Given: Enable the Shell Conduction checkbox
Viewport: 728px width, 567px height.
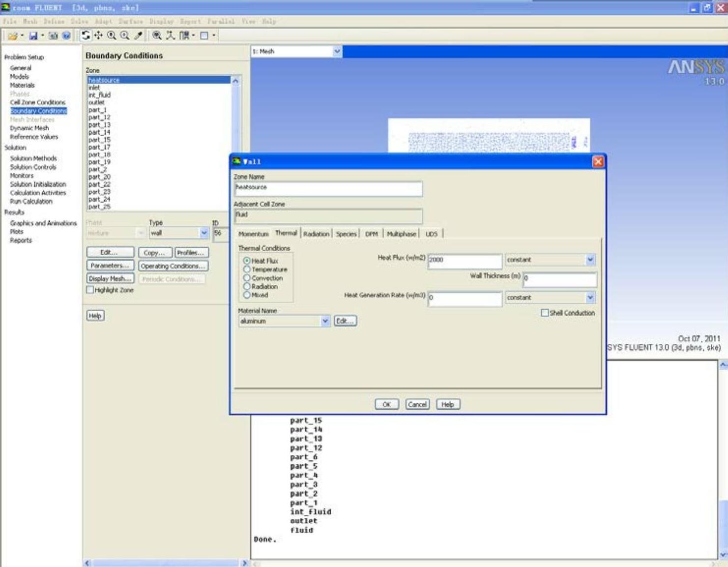Looking at the screenshot, I should (545, 313).
